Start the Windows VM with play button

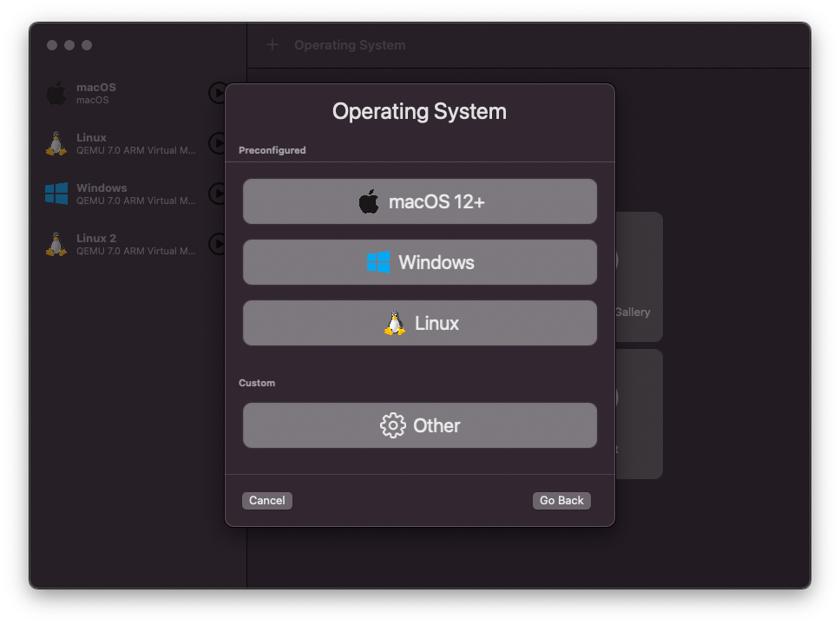pos(217,194)
